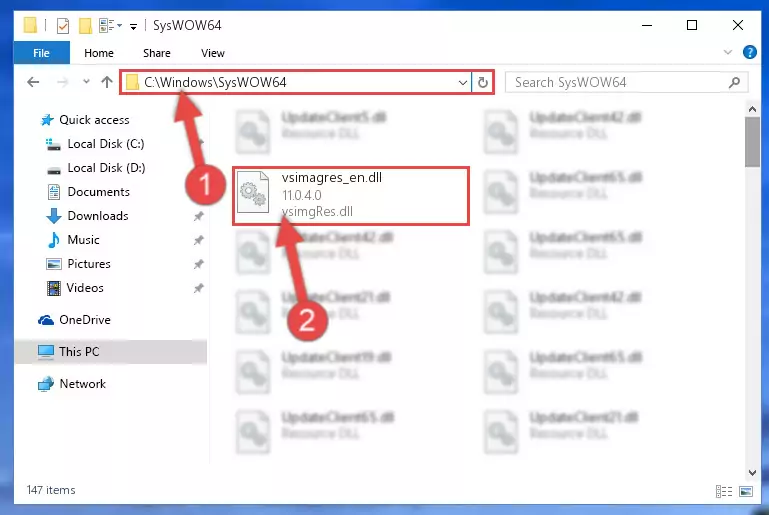Switch to the Home tab
This screenshot has height=515, width=769.
point(99,53)
